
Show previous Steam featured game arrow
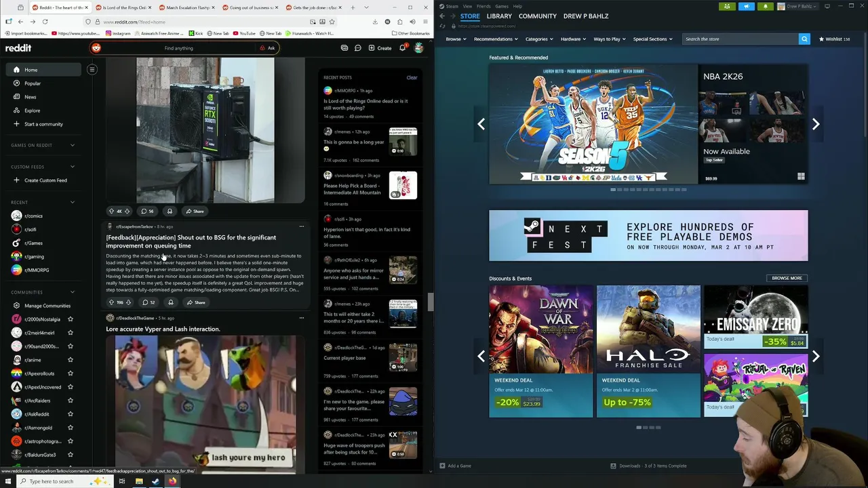pyautogui.click(x=481, y=124)
